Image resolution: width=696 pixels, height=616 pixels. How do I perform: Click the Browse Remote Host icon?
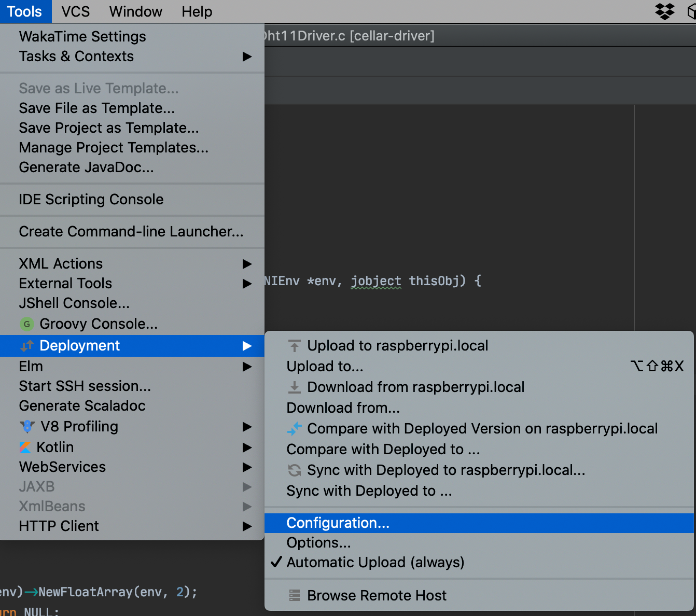click(x=294, y=595)
